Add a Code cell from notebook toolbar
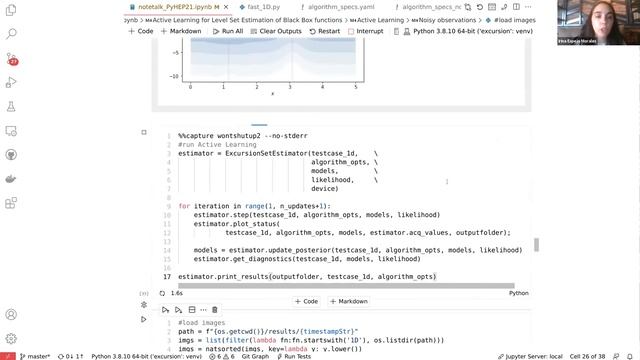The image size is (640, 360). click(141, 31)
